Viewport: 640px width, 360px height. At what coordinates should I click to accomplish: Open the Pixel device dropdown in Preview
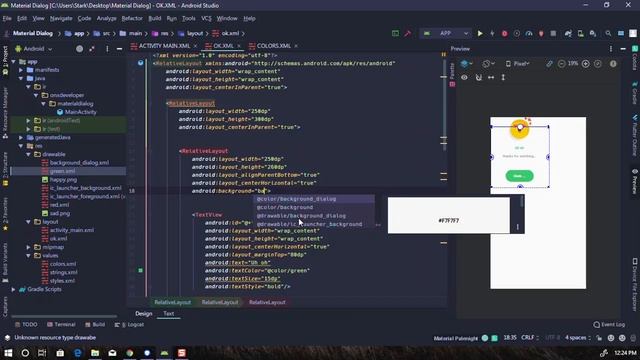tap(518, 64)
